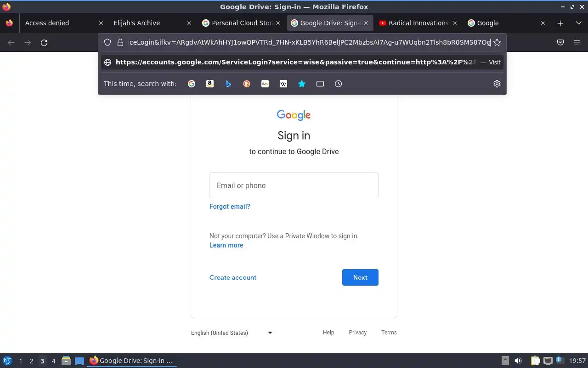Switch to workspace 2

tap(31, 361)
